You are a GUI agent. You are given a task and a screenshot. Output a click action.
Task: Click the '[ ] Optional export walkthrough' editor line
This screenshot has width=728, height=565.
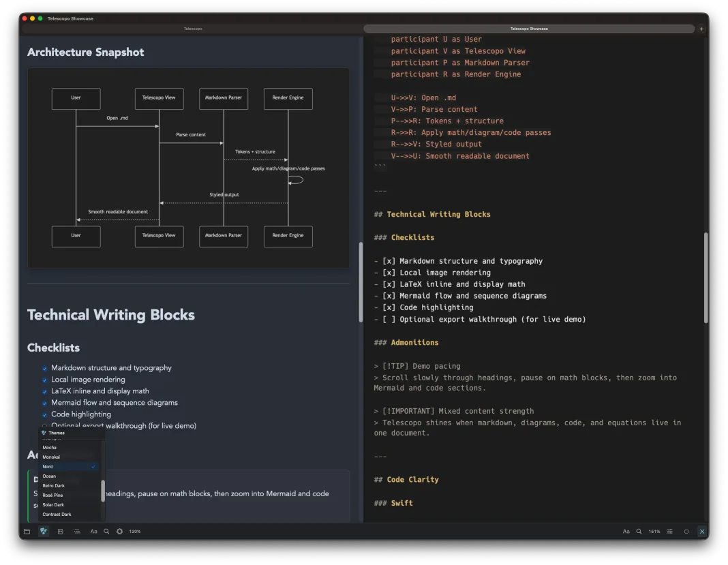(480, 320)
